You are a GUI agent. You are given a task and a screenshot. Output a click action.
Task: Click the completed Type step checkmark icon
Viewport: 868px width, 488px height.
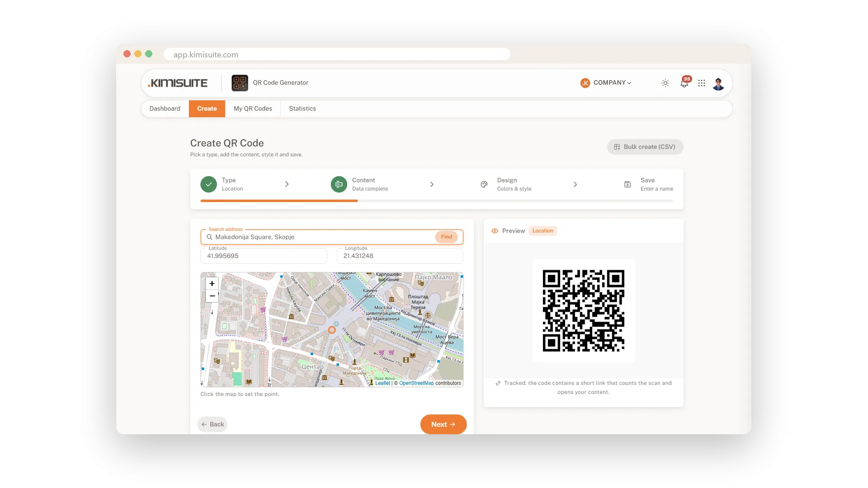208,184
